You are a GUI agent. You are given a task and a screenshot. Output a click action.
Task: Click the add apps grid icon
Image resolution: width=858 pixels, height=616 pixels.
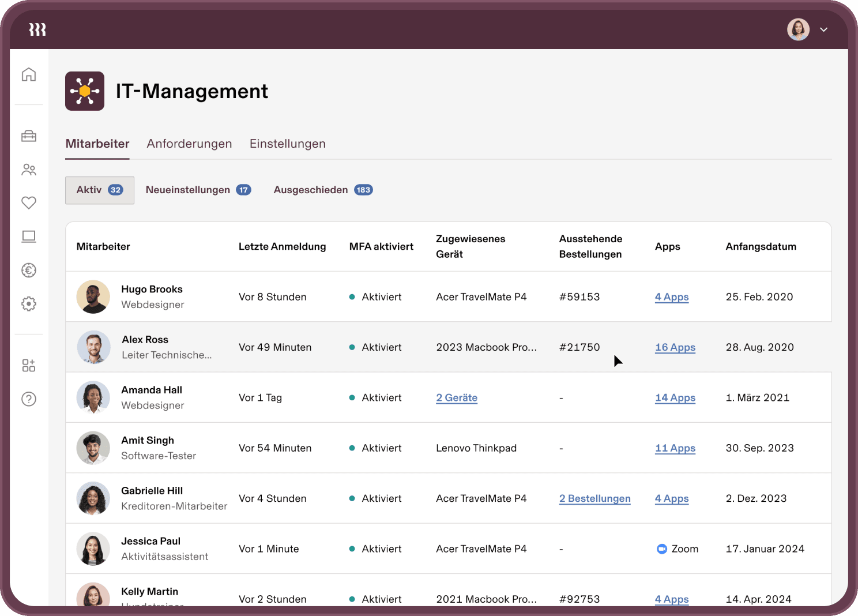[29, 365]
